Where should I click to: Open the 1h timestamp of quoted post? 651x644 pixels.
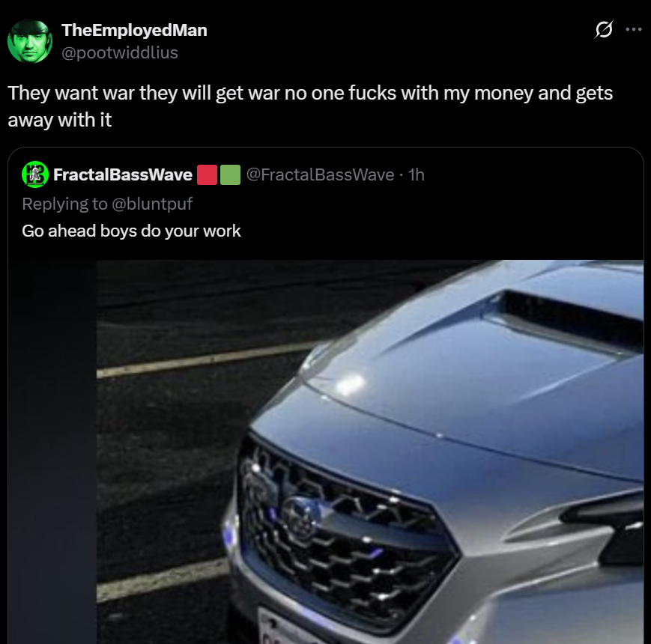[416, 174]
